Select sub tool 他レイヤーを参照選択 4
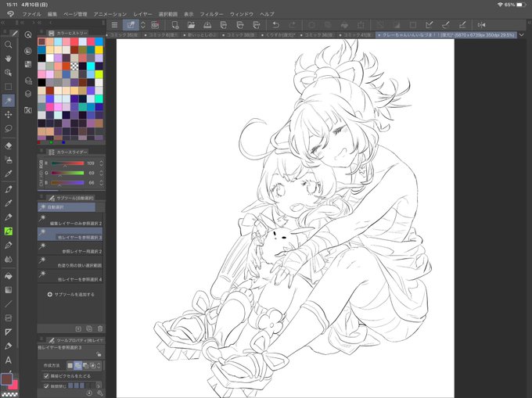Screen dimensions: 532x398 click(x=70, y=276)
